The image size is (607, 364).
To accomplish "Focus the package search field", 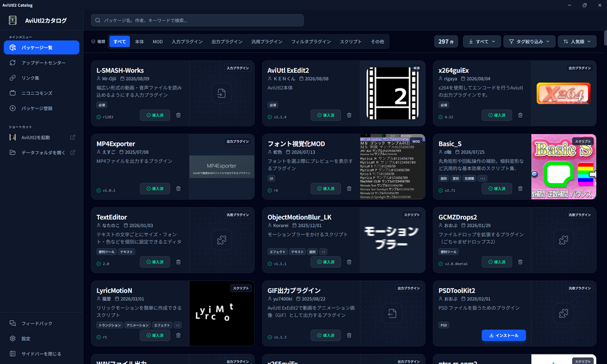I will pyautogui.click(x=197, y=20).
